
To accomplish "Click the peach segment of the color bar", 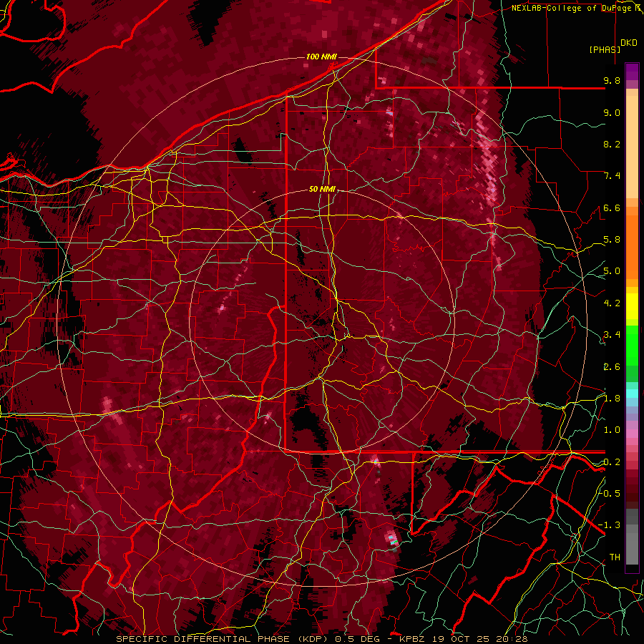I will coord(632,147).
